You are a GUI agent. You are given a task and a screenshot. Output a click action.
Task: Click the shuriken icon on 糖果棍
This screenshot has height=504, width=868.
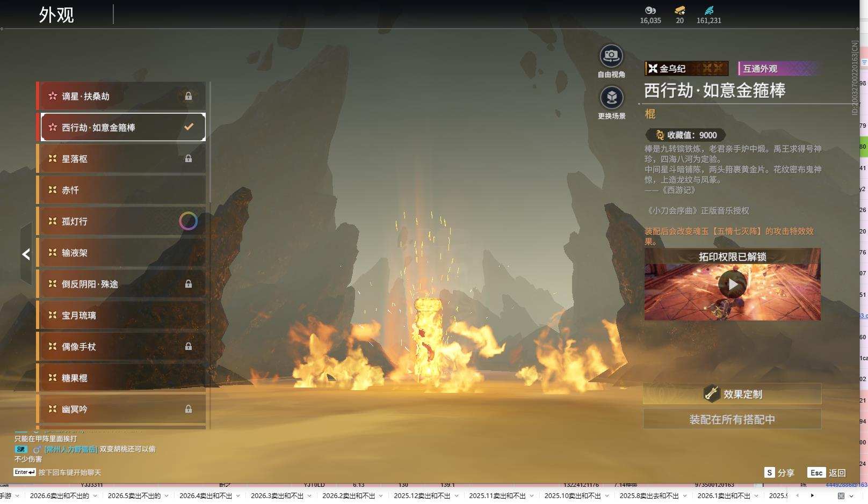(53, 378)
